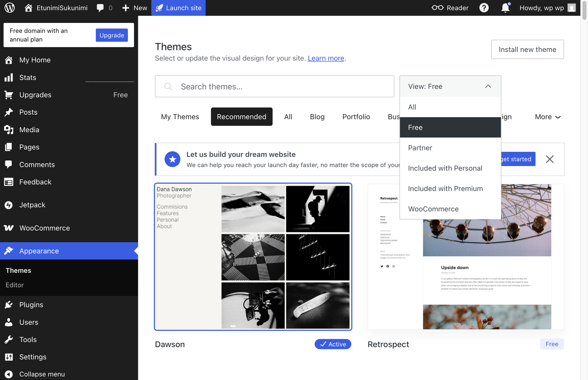Select Included with Premium option

coord(445,188)
